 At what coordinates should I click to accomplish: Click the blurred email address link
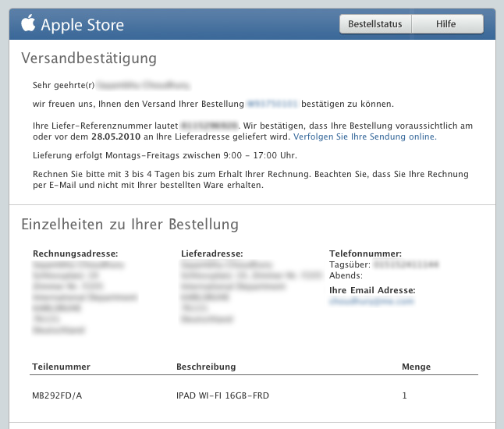tap(371, 301)
